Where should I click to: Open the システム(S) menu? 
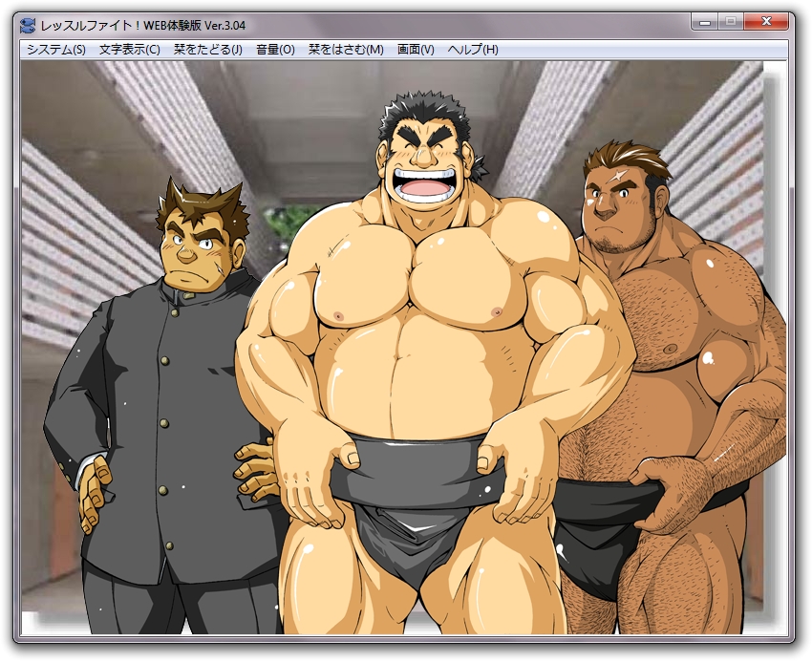pos(55,50)
